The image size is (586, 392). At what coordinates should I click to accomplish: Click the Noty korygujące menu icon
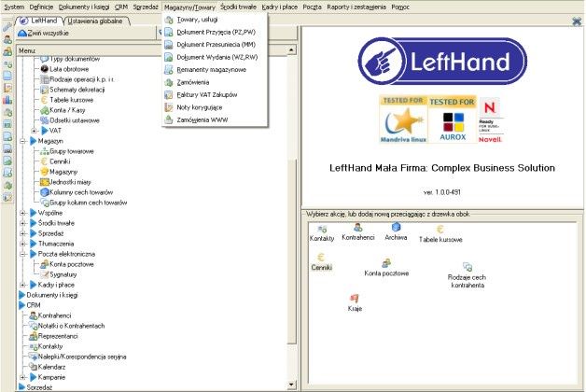tap(169, 107)
